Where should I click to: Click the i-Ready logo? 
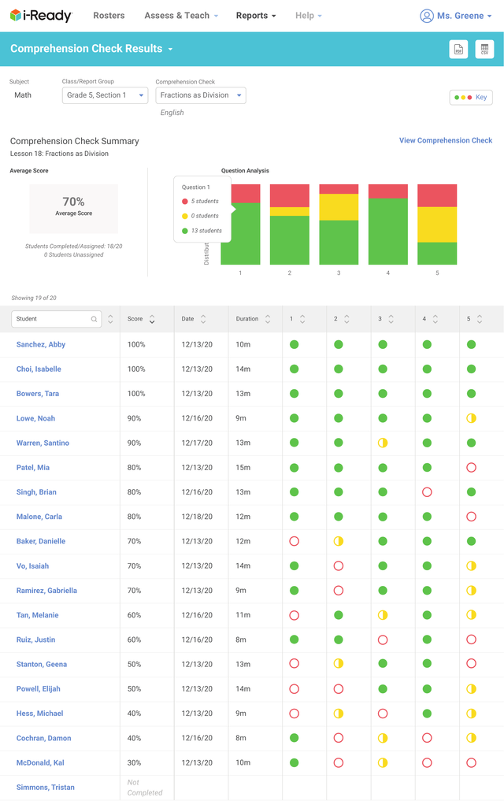[x=41, y=16]
